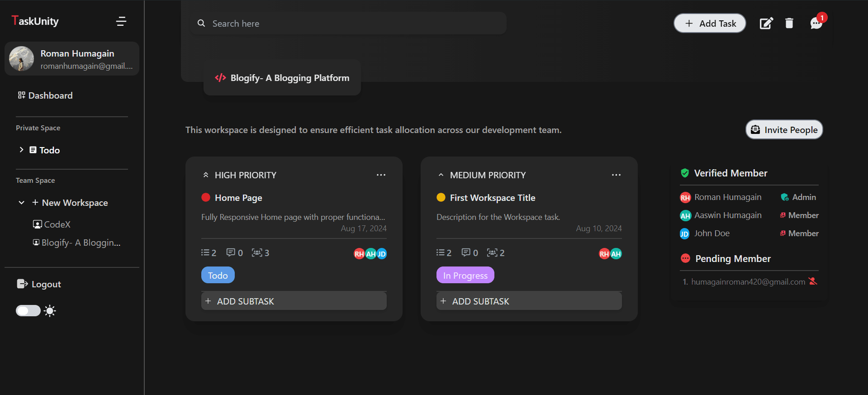
Task: Click the Invite People button
Action: pos(784,130)
